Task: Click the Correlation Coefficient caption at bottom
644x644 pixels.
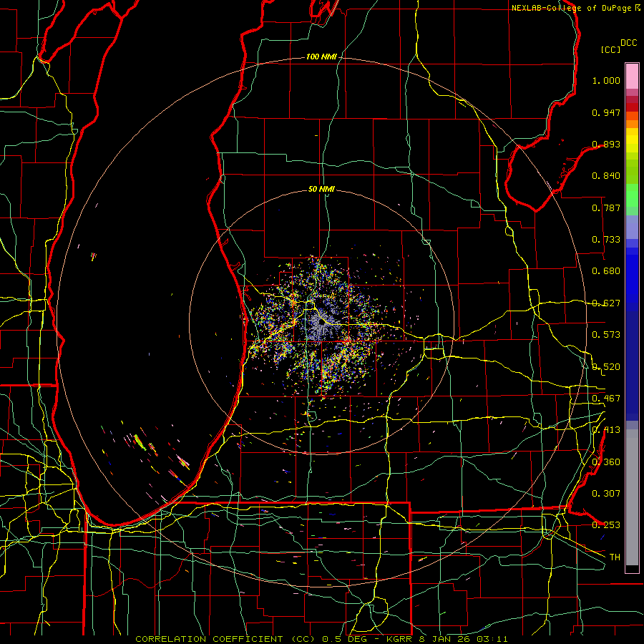Action: pyautogui.click(x=321, y=639)
